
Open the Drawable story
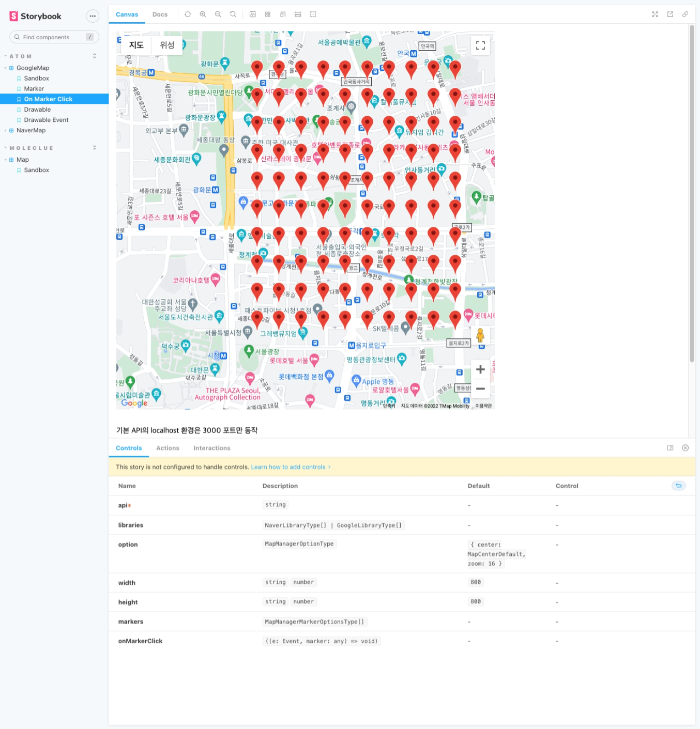[x=37, y=110]
